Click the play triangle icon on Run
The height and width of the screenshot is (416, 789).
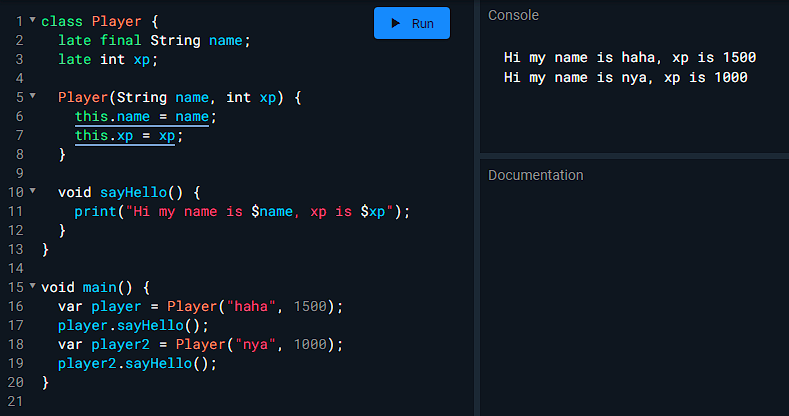(396, 23)
